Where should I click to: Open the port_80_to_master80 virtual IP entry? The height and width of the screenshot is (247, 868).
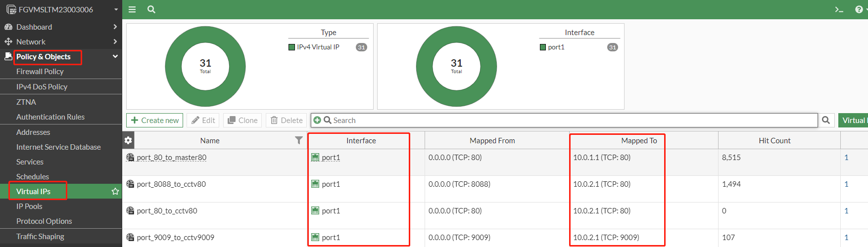(x=171, y=158)
